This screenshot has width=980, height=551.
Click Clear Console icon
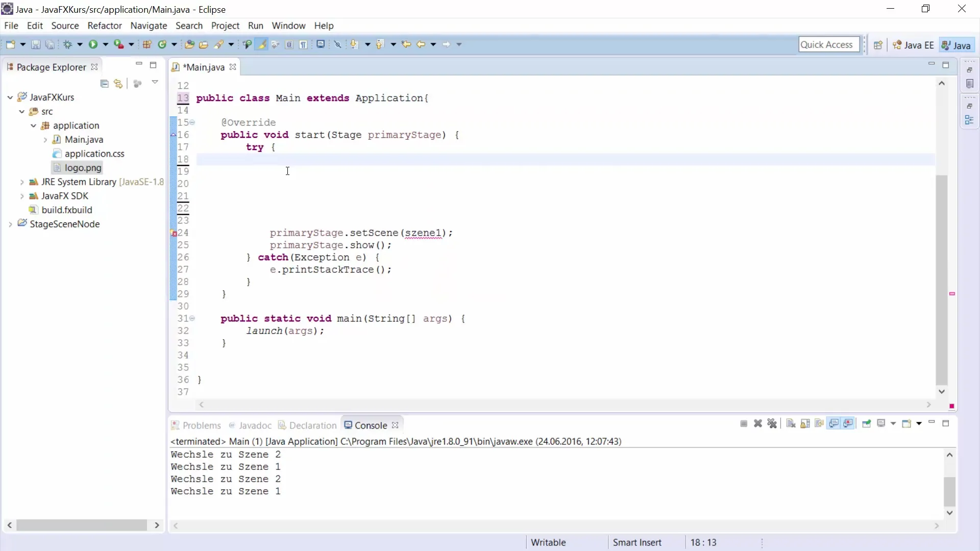pyautogui.click(x=791, y=423)
